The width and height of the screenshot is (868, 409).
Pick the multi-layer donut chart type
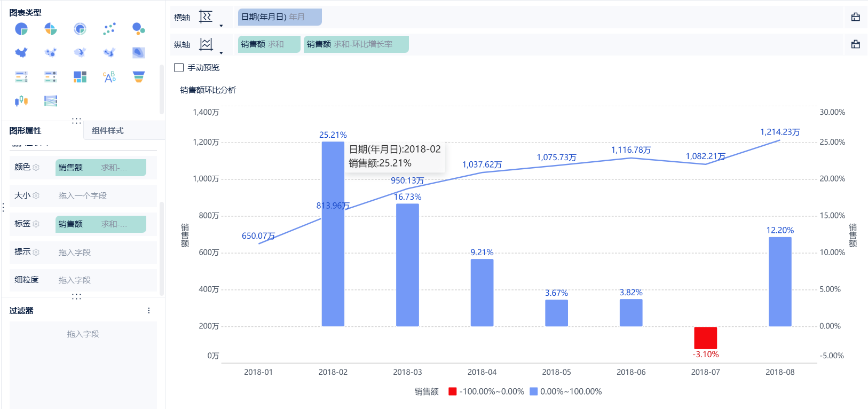[x=80, y=29]
